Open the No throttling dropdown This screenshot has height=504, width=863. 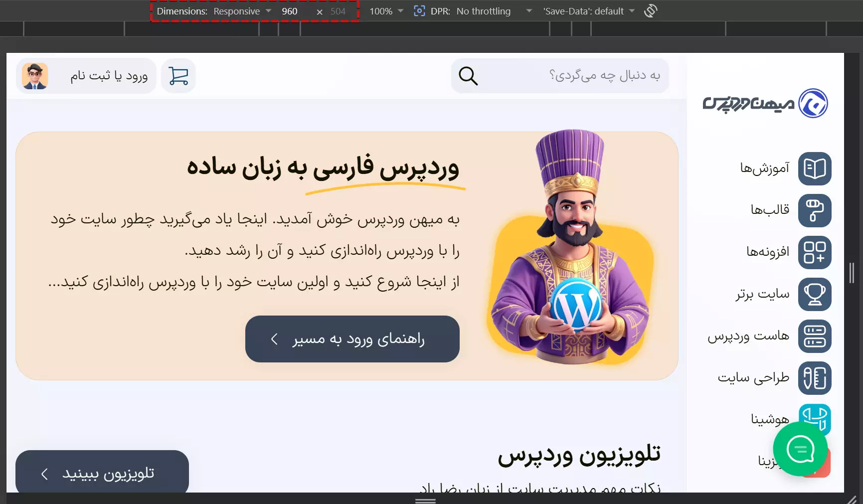pyautogui.click(x=494, y=11)
